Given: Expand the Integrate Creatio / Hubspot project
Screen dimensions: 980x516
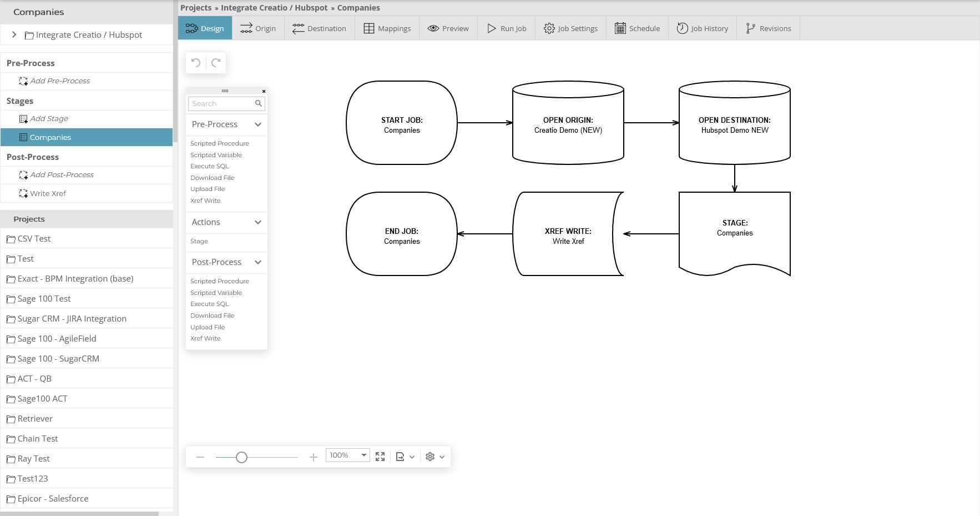Looking at the screenshot, I should click(14, 34).
